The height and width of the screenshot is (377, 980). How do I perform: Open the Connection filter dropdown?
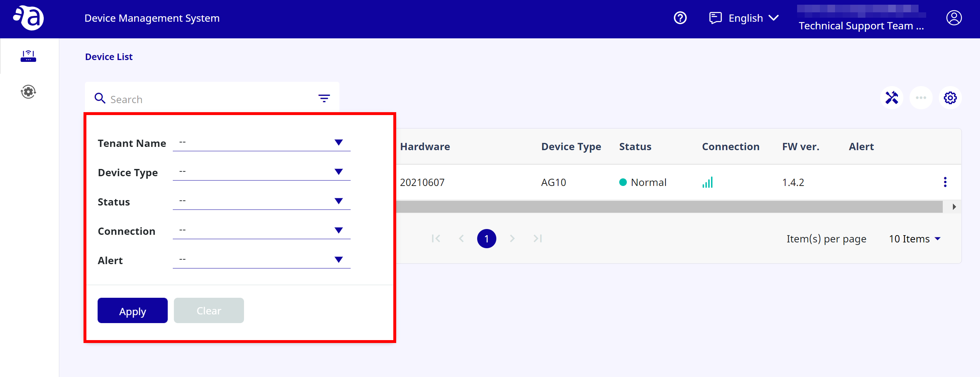[261, 230]
